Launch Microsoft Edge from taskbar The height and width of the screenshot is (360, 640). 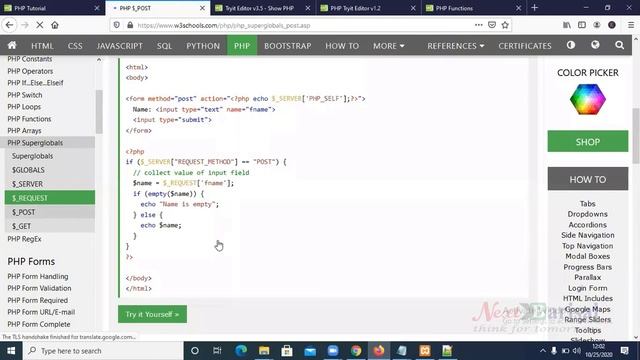click(x=241, y=351)
